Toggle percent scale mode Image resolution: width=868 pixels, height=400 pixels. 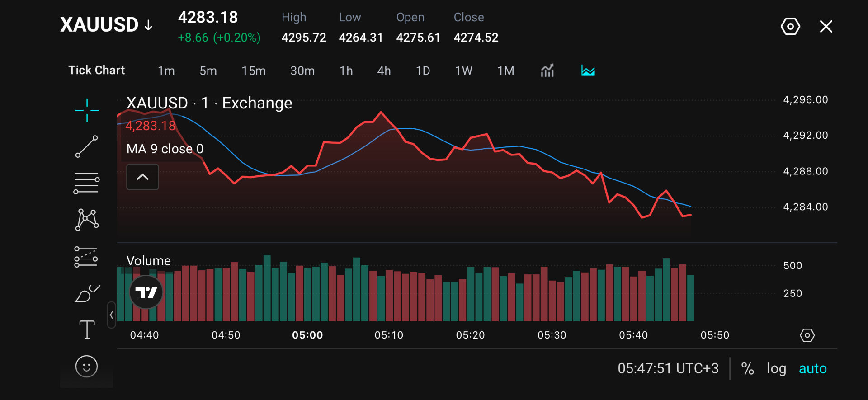coord(748,369)
